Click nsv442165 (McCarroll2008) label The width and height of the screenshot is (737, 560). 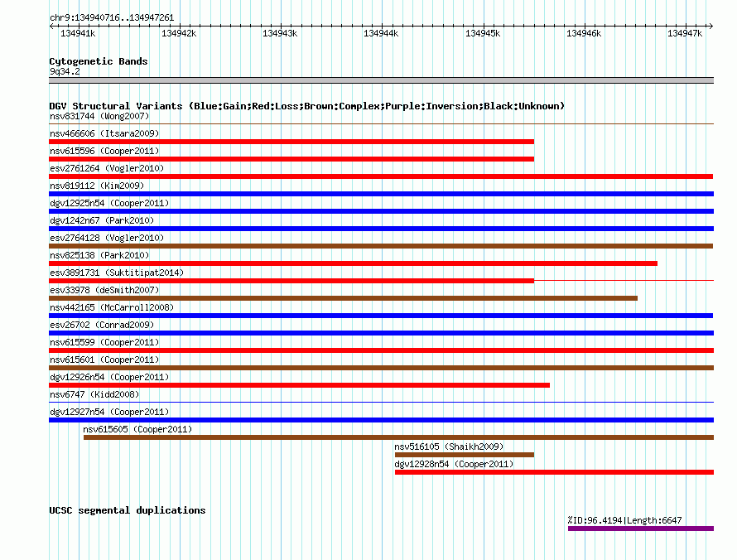tap(112, 307)
